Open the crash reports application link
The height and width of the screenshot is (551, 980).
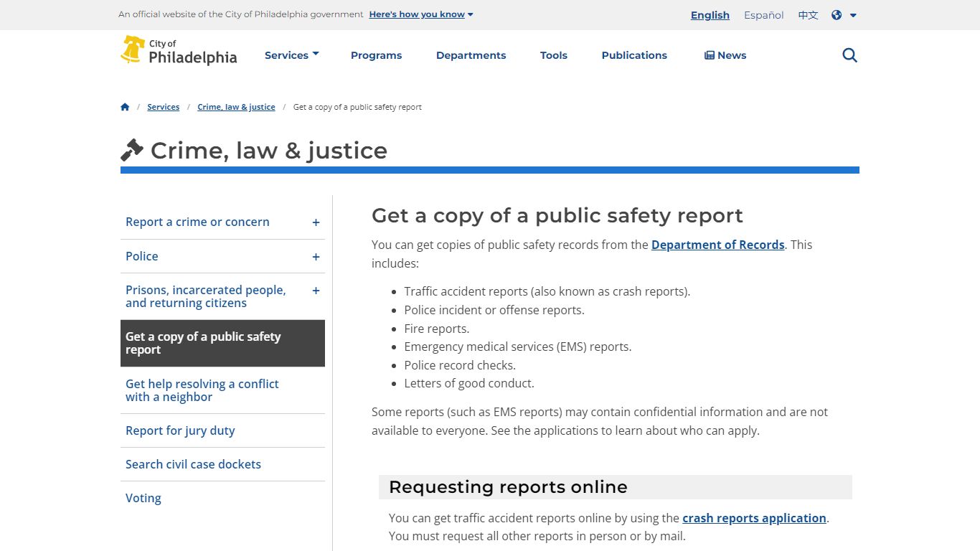coord(754,518)
